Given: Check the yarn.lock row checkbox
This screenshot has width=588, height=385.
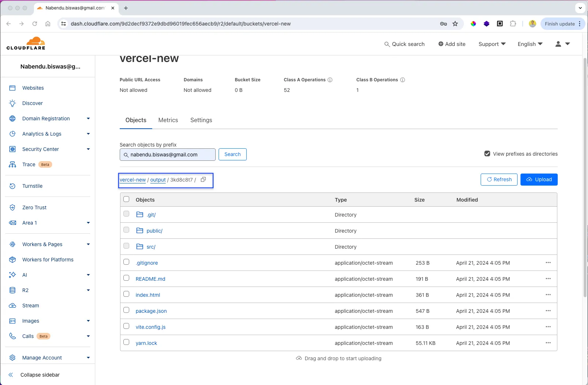Looking at the screenshot, I should [126, 342].
